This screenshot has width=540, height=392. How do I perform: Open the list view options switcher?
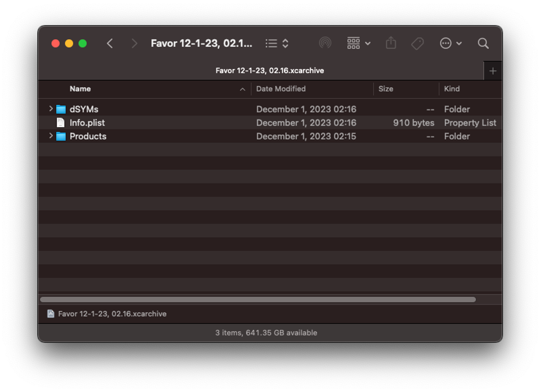click(277, 43)
